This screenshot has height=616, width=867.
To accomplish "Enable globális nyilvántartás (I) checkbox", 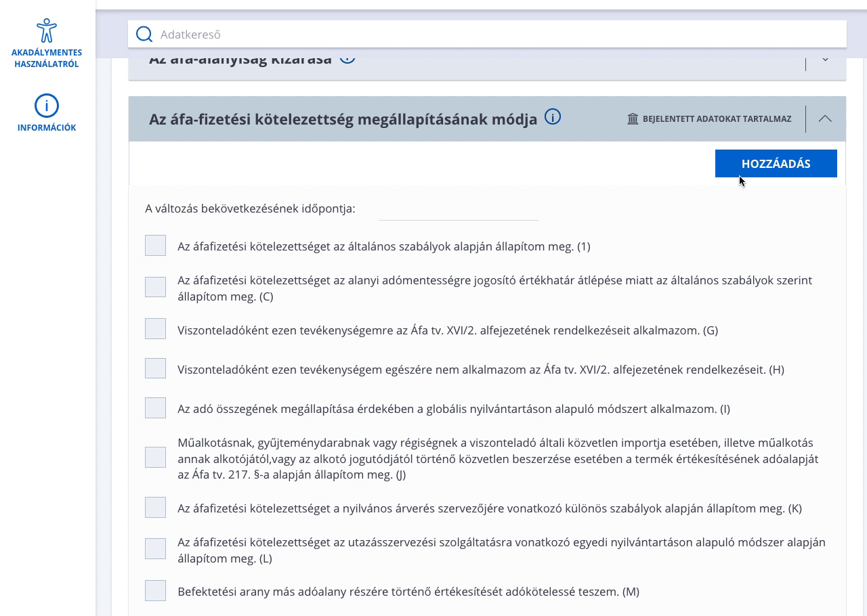I will pyautogui.click(x=155, y=408).
